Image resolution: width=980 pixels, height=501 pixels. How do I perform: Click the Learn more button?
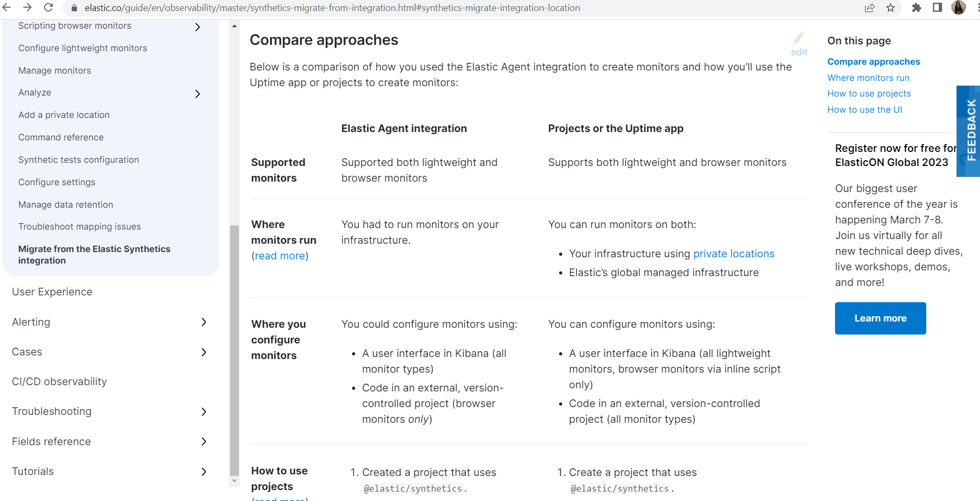click(880, 318)
